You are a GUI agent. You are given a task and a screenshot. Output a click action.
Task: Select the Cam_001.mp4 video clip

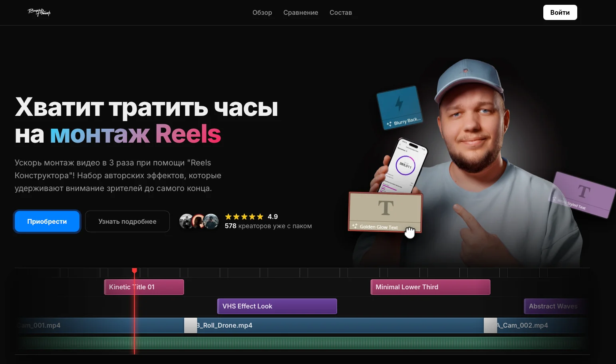100,325
